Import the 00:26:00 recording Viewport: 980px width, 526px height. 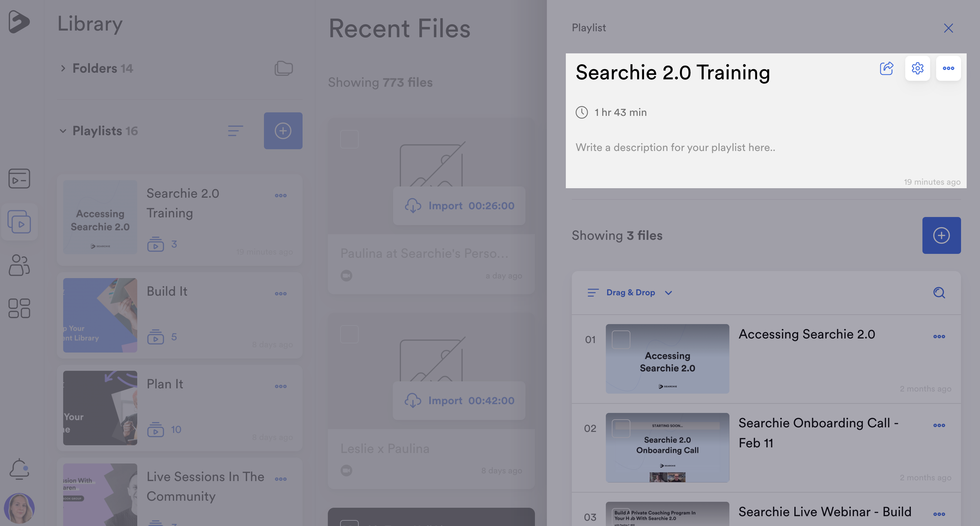(x=459, y=206)
